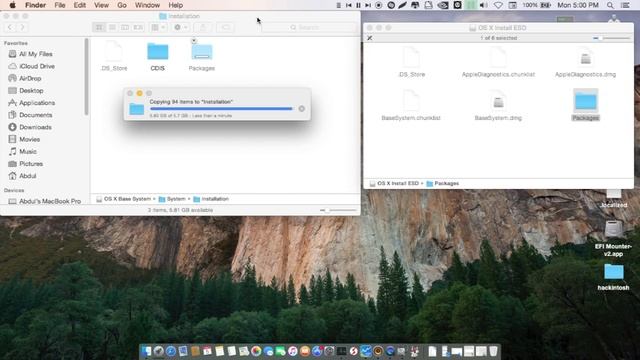Image resolution: width=640 pixels, height=360 pixels.
Task: Select Applications in sidebar
Action: [37, 103]
